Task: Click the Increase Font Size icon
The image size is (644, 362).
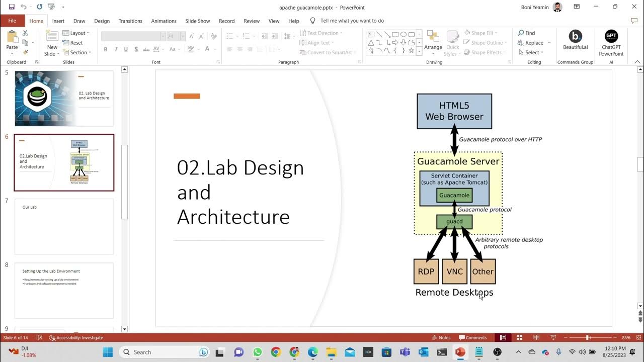Action: click(192, 36)
